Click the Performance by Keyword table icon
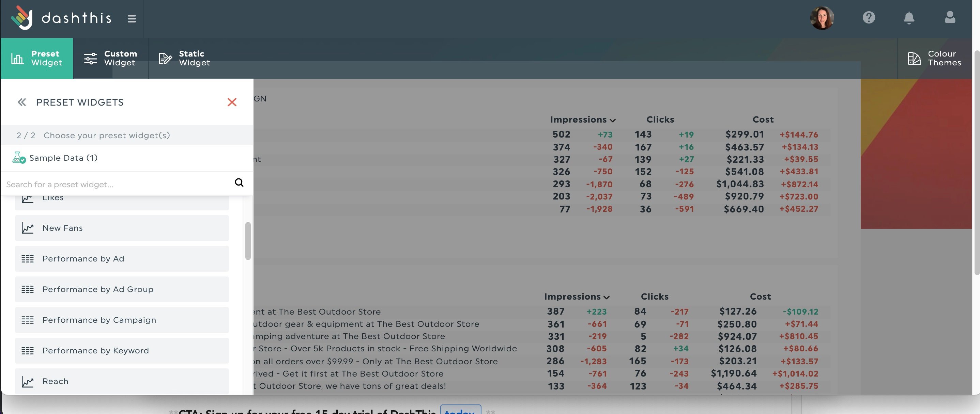The image size is (980, 414). 27,351
